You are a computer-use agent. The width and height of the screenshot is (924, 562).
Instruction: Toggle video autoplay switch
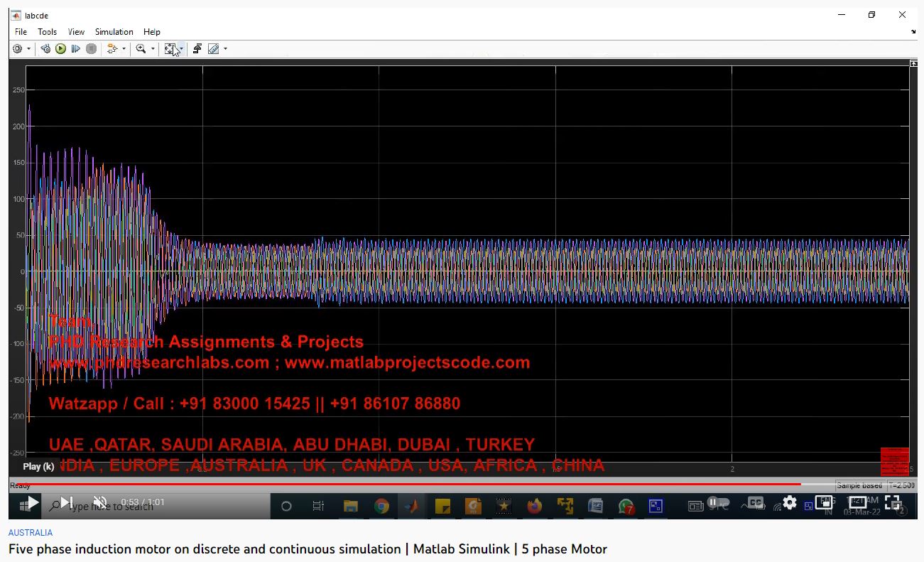[717, 503]
